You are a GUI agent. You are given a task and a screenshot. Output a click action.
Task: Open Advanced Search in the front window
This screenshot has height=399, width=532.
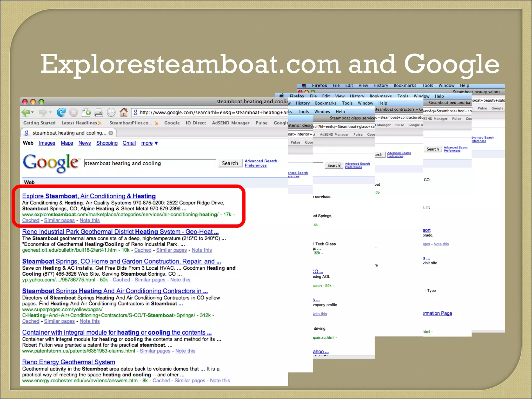pos(261,161)
